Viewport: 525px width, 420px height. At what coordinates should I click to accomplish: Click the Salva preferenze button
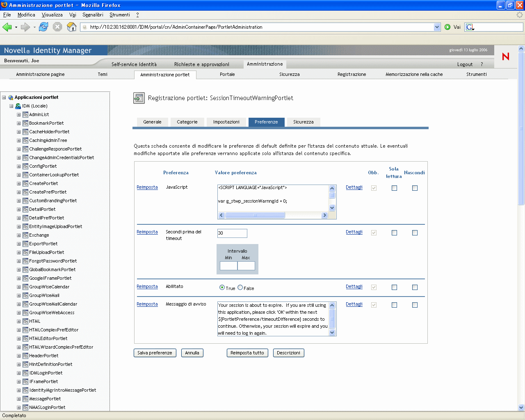click(155, 353)
